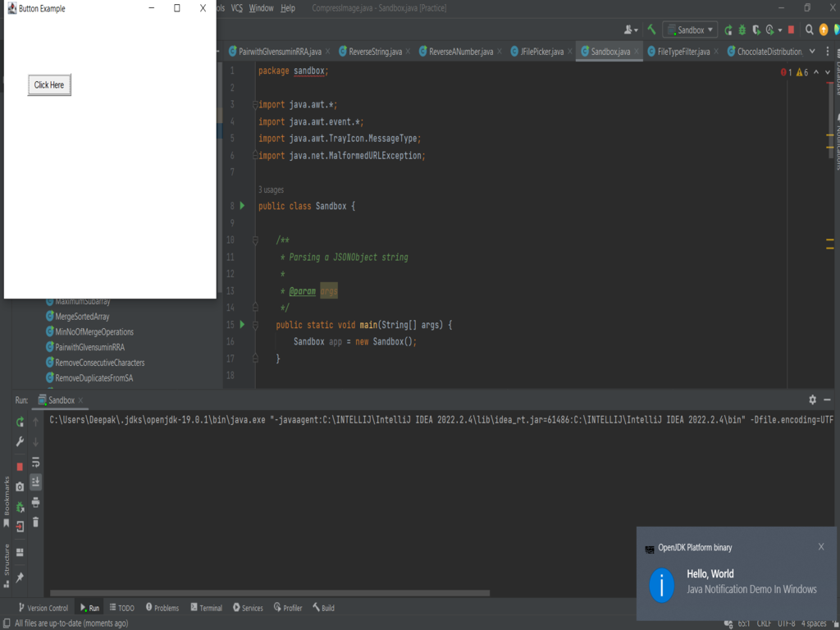Open the Profiler tool window
The image size is (840, 630).
pyautogui.click(x=288, y=608)
